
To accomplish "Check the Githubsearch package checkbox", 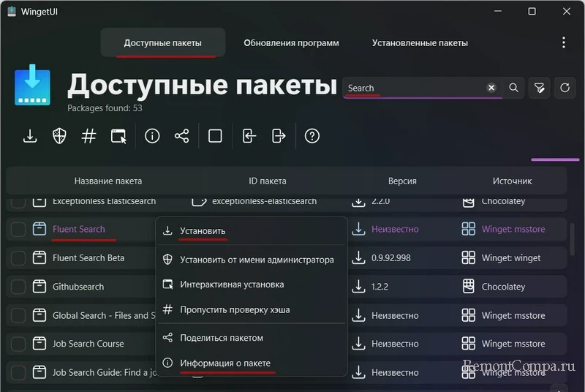I will pyautogui.click(x=18, y=287).
